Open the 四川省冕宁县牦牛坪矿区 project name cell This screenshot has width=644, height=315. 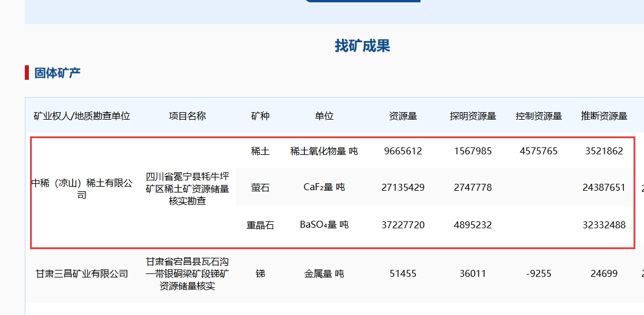(x=187, y=188)
